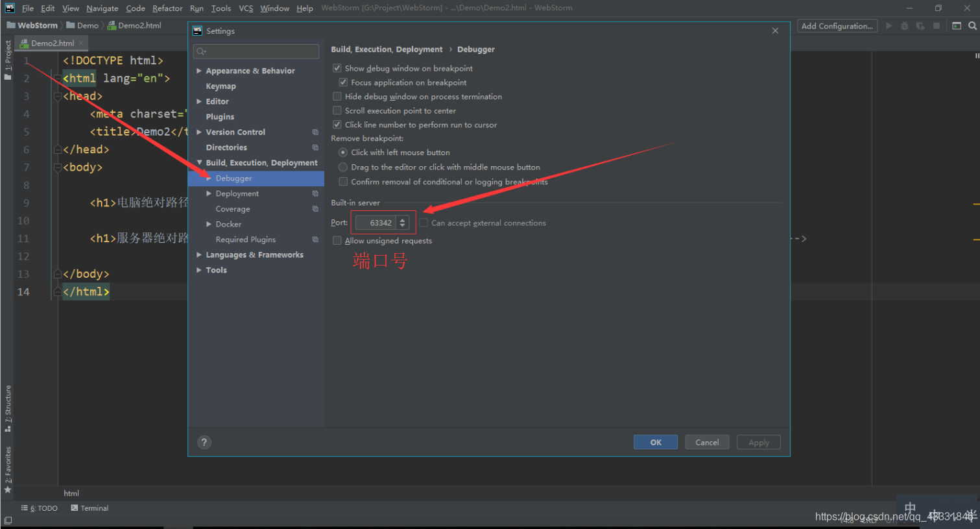Screen dimensions: 980x529
Task: Expand the Tools settings section
Action: point(199,270)
